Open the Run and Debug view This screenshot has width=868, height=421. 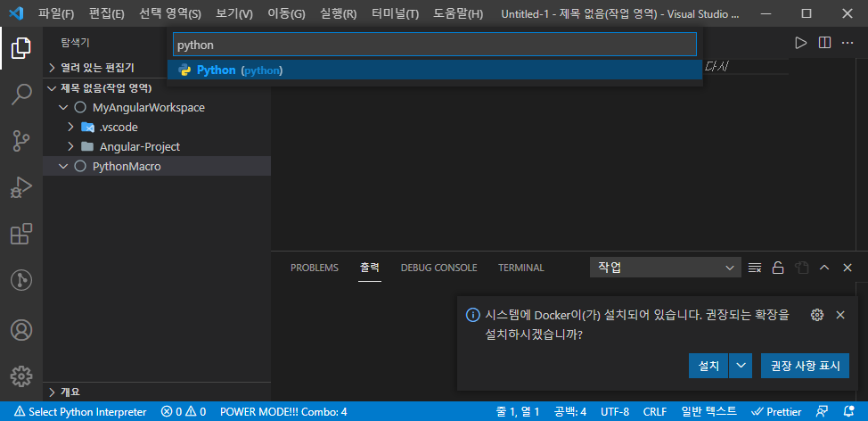21,188
